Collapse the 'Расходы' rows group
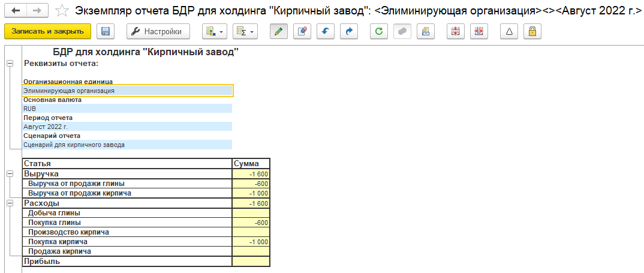Screen dimensions: 644x273 (x=9, y=203)
